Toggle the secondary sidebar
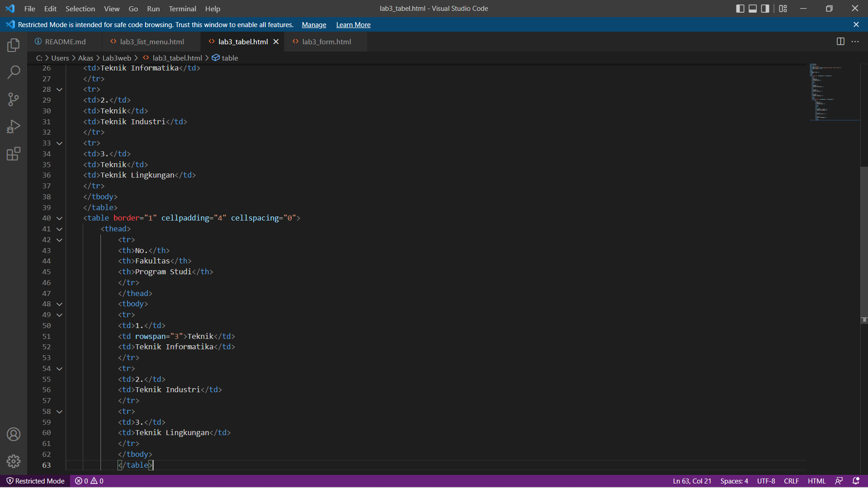Screen dimensions: 868x488 click(764, 8)
